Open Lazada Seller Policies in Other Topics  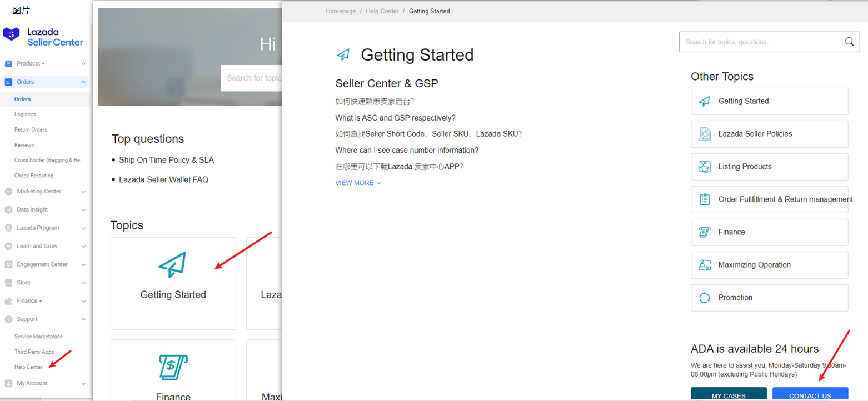click(770, 134)
